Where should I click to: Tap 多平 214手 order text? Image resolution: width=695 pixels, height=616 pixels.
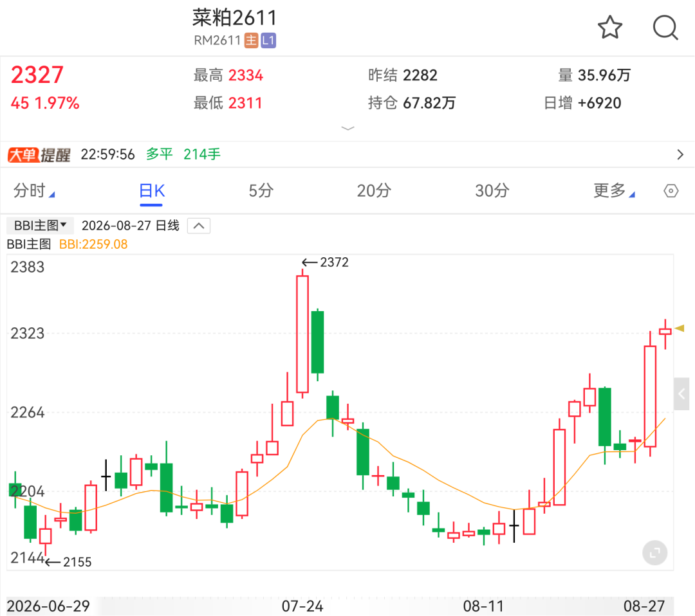click(183, 154)
